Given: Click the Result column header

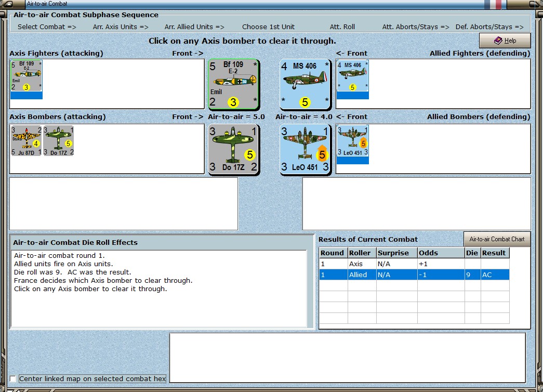Looking at the screenshot, I should point(495,253).
